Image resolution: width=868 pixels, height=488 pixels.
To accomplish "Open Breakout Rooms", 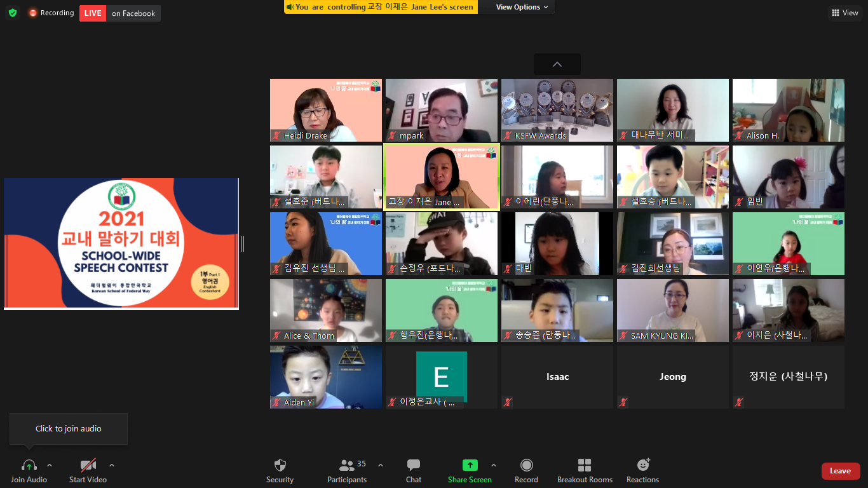I will click(x=585, y=466).
